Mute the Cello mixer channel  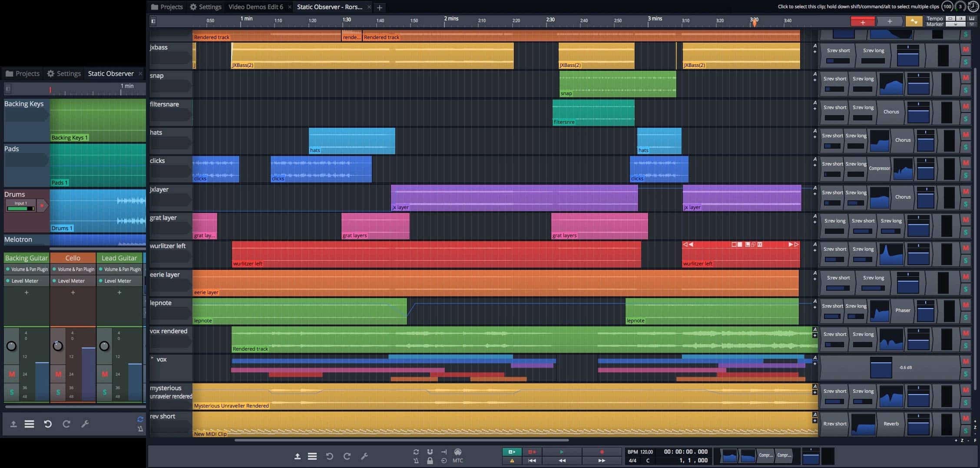pyautogui.click(x=58, y=374)
